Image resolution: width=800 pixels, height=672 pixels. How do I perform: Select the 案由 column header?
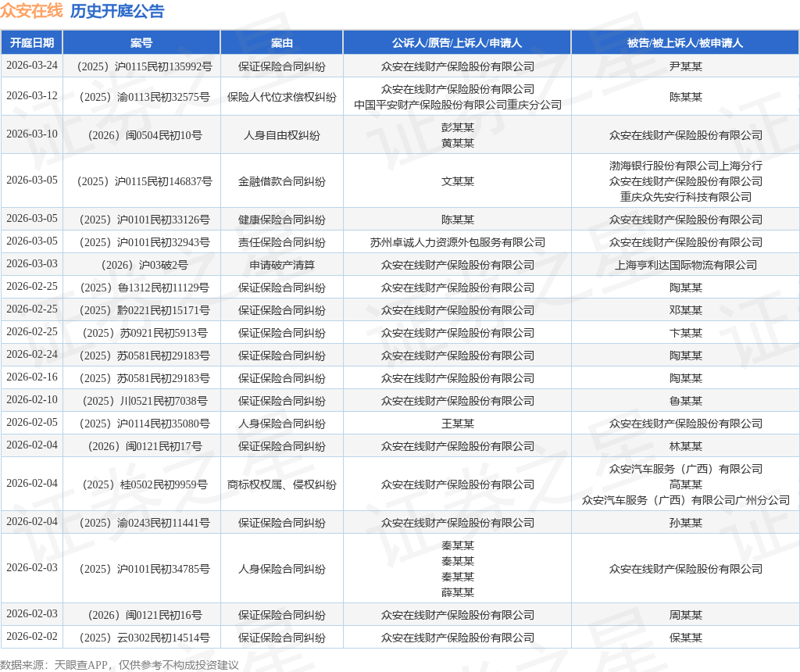click(281, 43)
